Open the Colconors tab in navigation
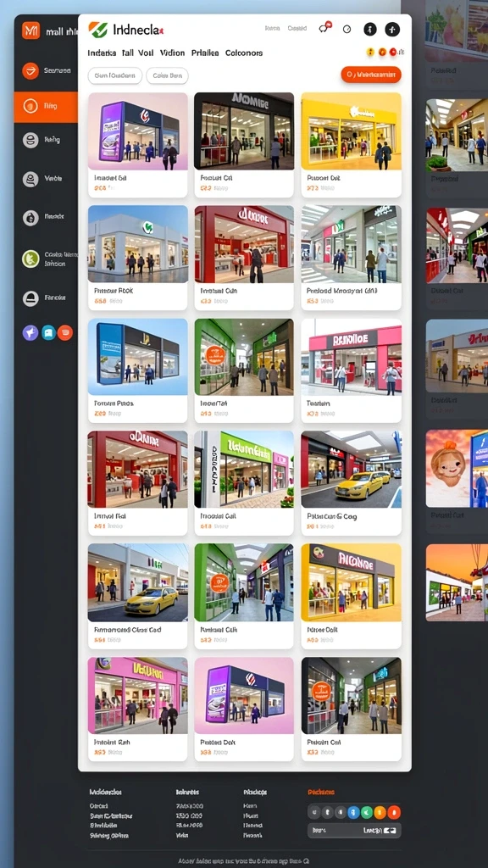This screenshot has height=868, width=488. point(244,53)
